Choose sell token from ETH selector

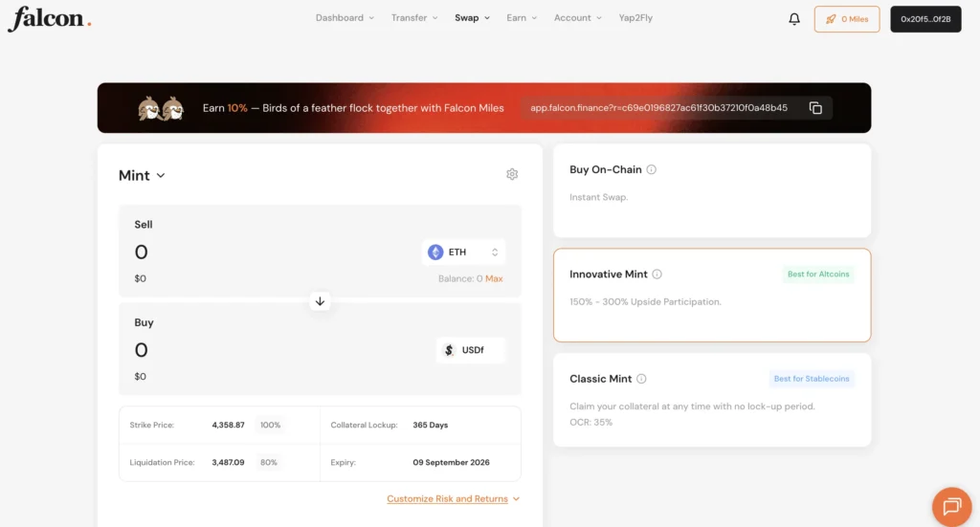tap(463, 253)
